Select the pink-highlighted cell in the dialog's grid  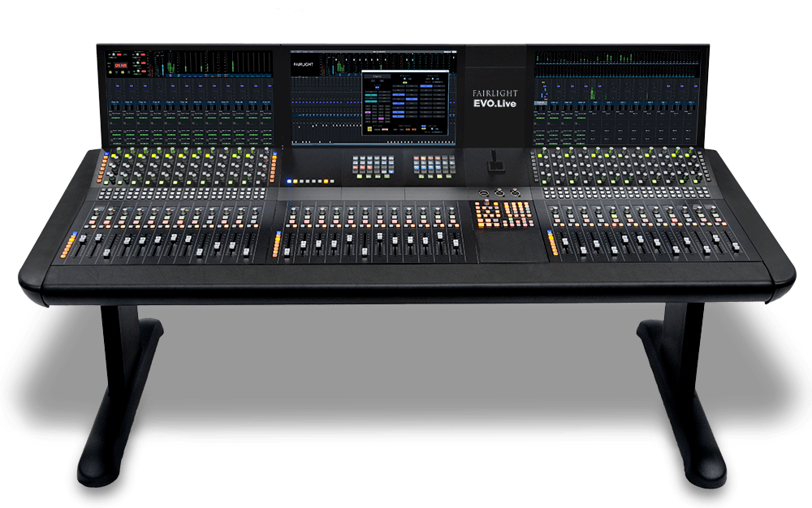pos(368,112)
